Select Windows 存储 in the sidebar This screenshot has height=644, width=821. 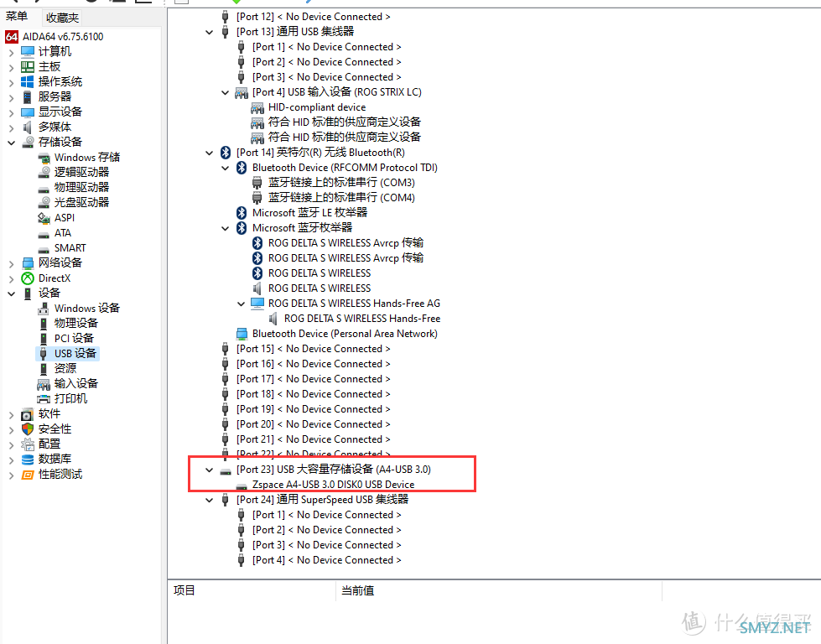pyautogui.click(x=87, y=157)
